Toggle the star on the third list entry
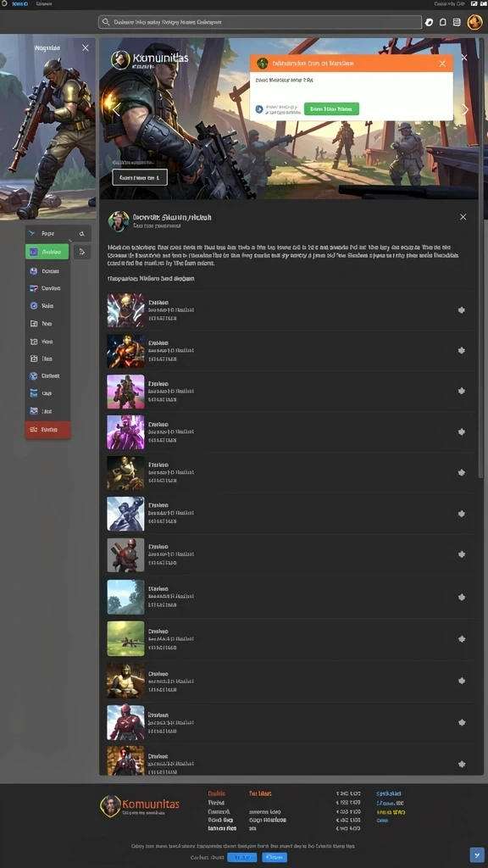 462,391
